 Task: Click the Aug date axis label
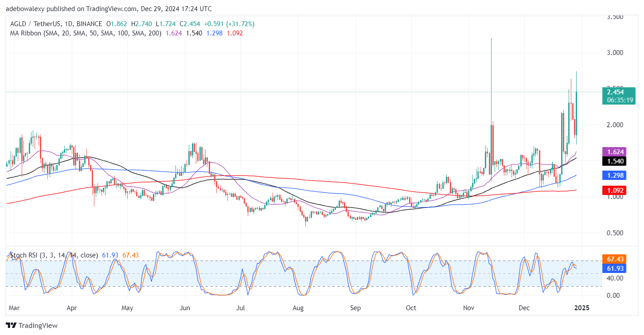click(298, 308)
